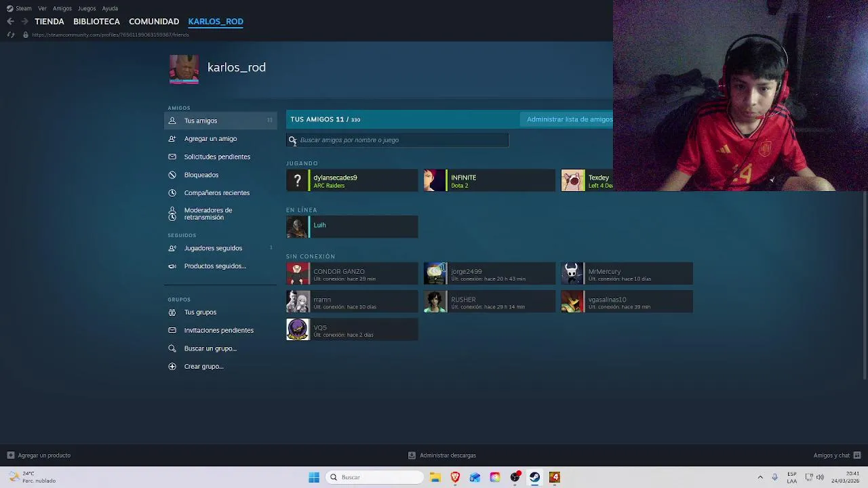Click the taskbar Buscar search box

tap(375, 477)
